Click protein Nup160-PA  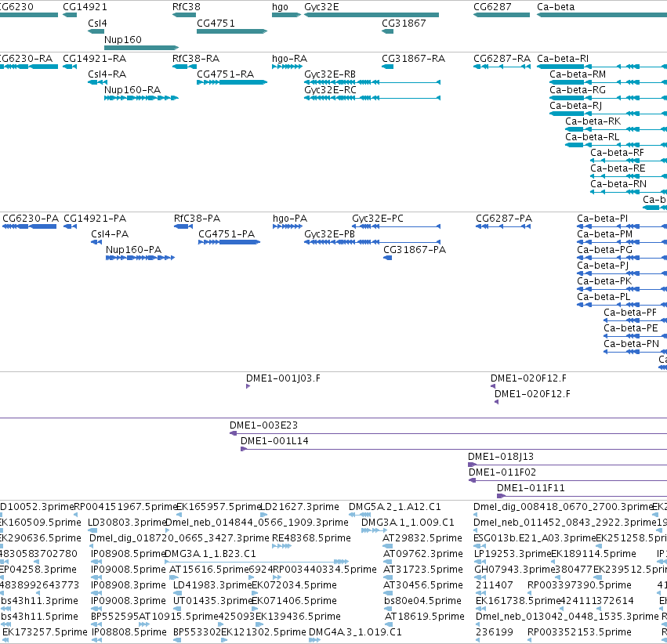(140, 258)
